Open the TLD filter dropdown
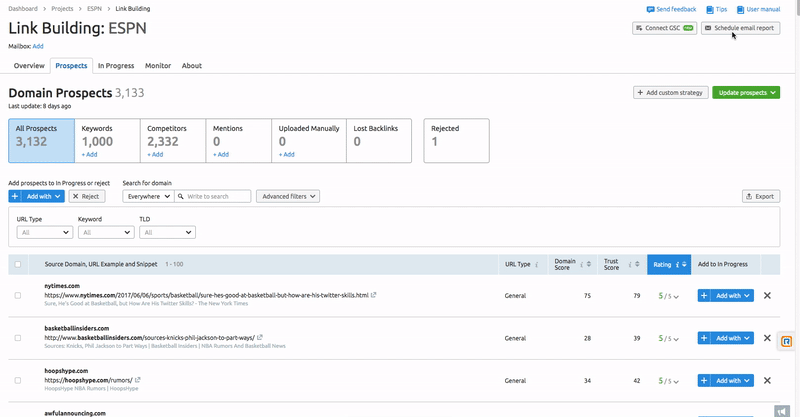The width and height of the screenshot is (800, 417). click(167, 232)
